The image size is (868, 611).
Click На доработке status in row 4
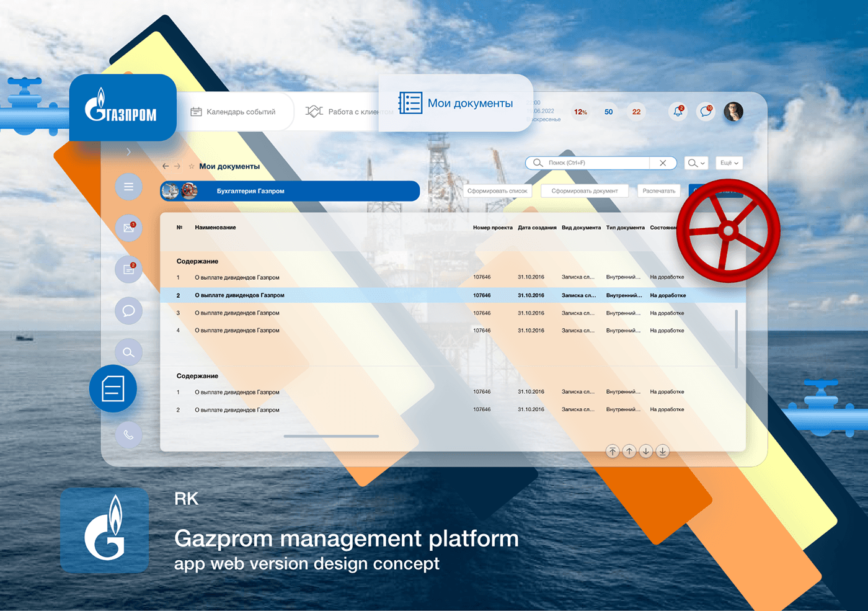pos(667,331)
